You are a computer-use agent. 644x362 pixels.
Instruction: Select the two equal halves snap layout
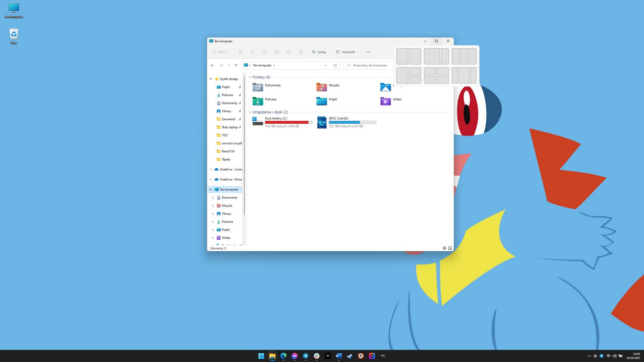(x=409, y=56)
